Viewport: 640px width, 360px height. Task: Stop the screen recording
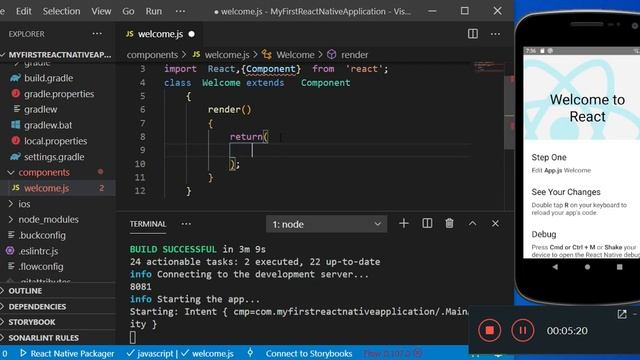[489, 330]
